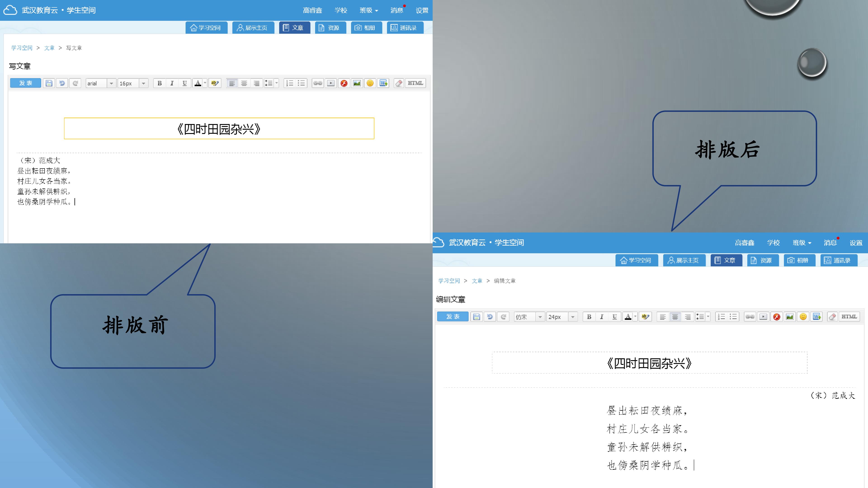The height and width of the screenshot is (488, 868).
Task: Click Word import icon in 写文章 toolbar
Action: 383,83
